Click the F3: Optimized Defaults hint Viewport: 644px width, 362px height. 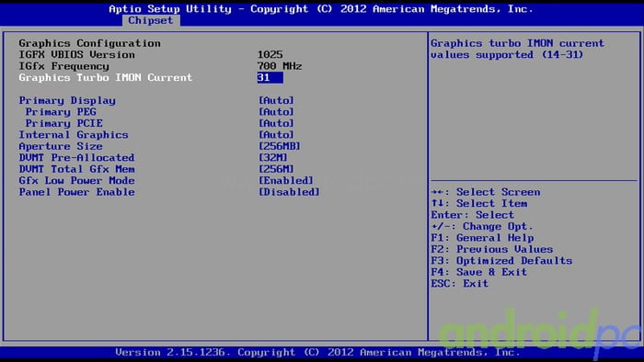click(502, 261)
